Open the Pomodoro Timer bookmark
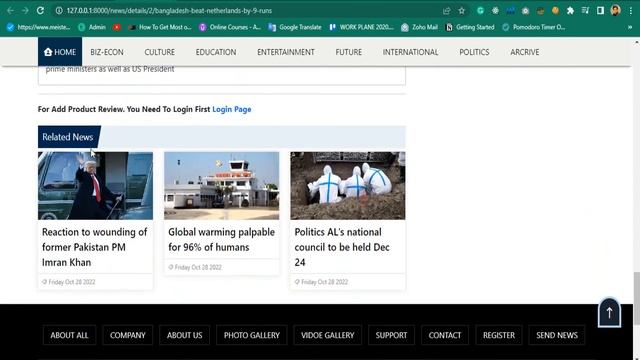640x360 pixels. tap(533, 27)
